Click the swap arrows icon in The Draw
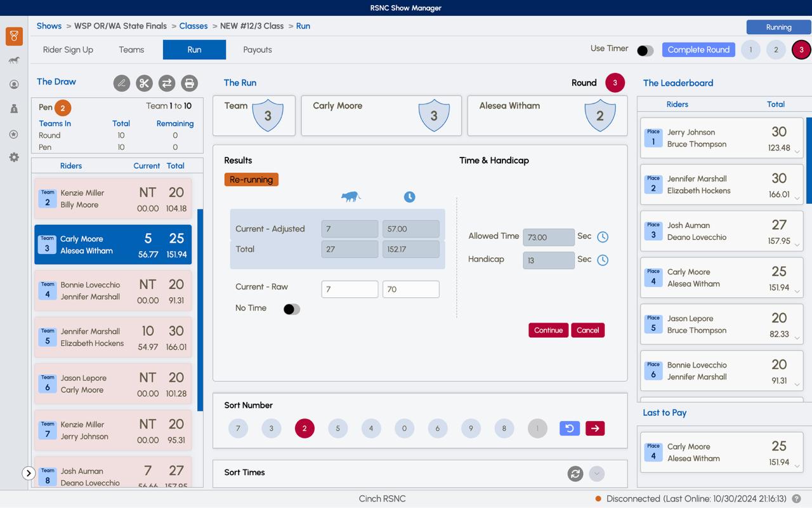 [x=167, y=83]
